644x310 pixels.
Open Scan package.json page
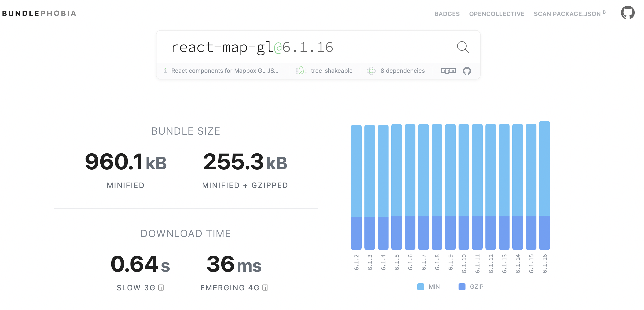tap(570, 14)
